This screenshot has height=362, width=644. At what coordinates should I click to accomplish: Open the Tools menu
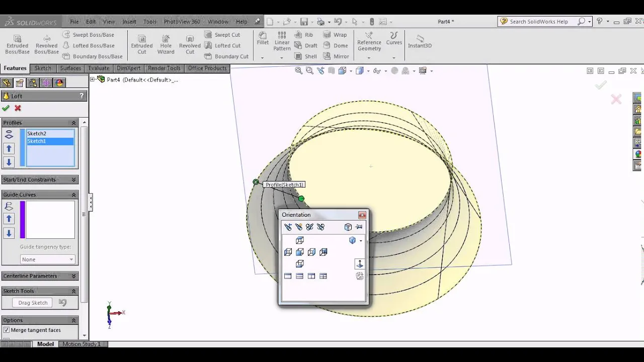(150, 22)
